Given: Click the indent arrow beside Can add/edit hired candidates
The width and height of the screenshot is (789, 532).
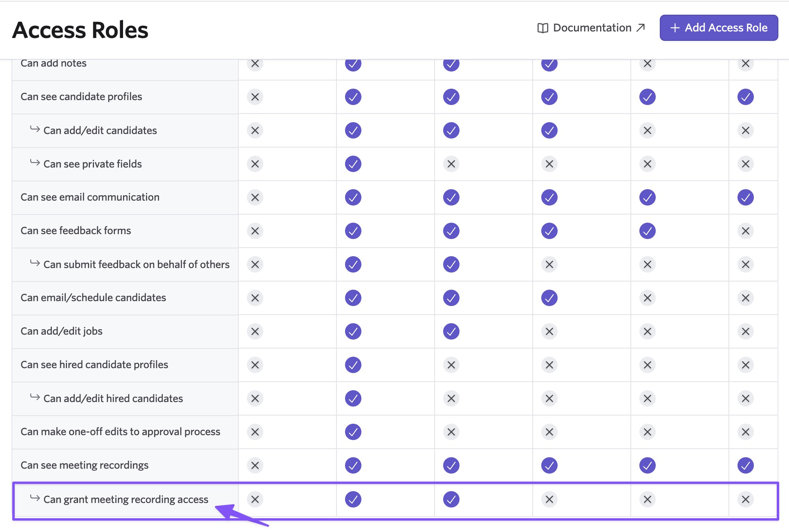Looking at the screenshot, I should point(35,398).
